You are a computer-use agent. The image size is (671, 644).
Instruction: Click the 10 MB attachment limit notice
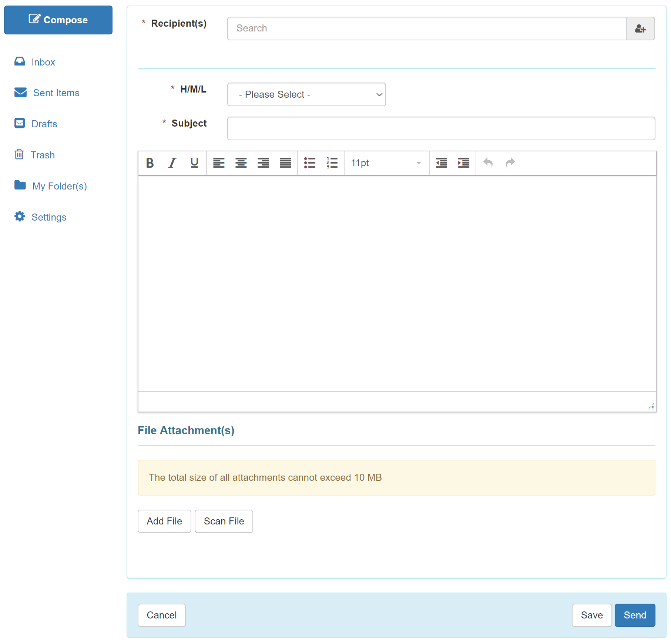396,477
